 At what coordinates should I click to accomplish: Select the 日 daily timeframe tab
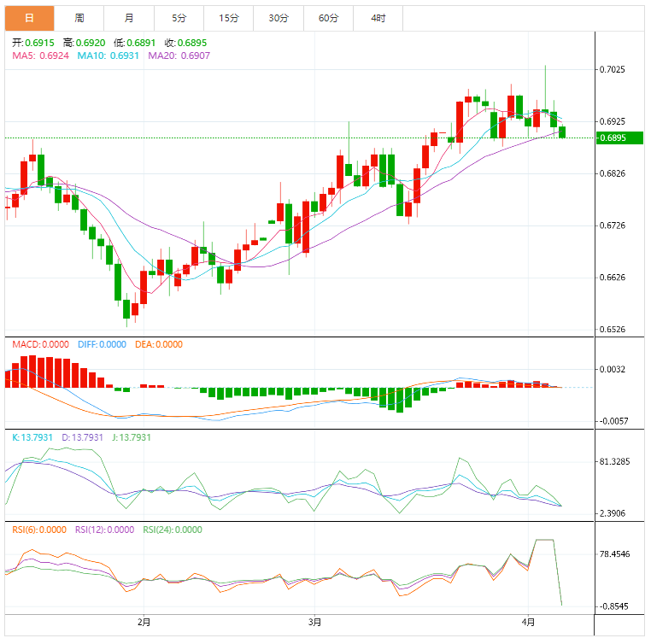pos(30,18)
